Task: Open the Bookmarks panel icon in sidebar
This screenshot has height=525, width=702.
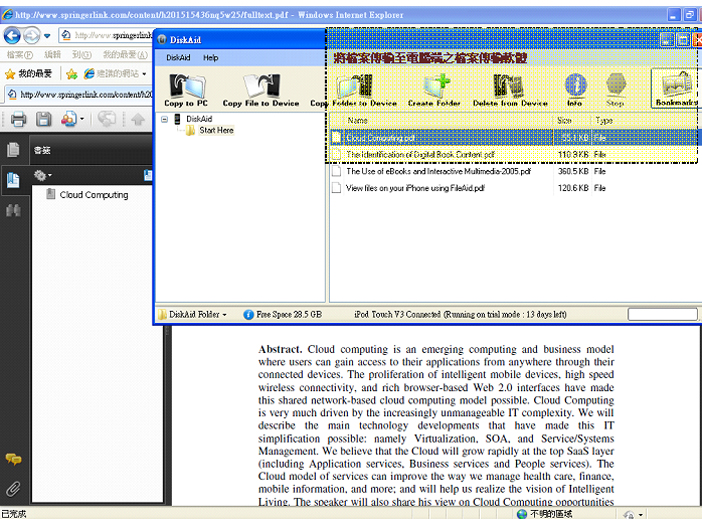Action: pos(13,180)
